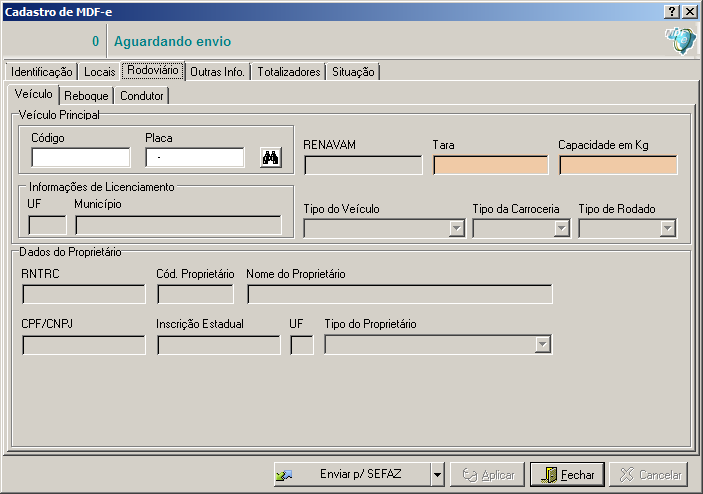Open the Enviar p/ SEFAZ dropdown arrow
Screen dimensions: 703x494
click(436, 475)
